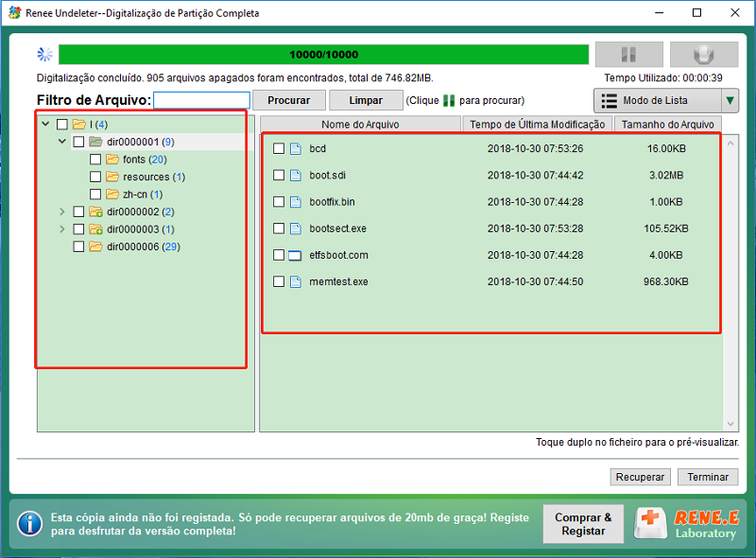Click the green pause icon in search hint
Image resolution: width=756 pixels, height=558 pixels.
point(449,100)
